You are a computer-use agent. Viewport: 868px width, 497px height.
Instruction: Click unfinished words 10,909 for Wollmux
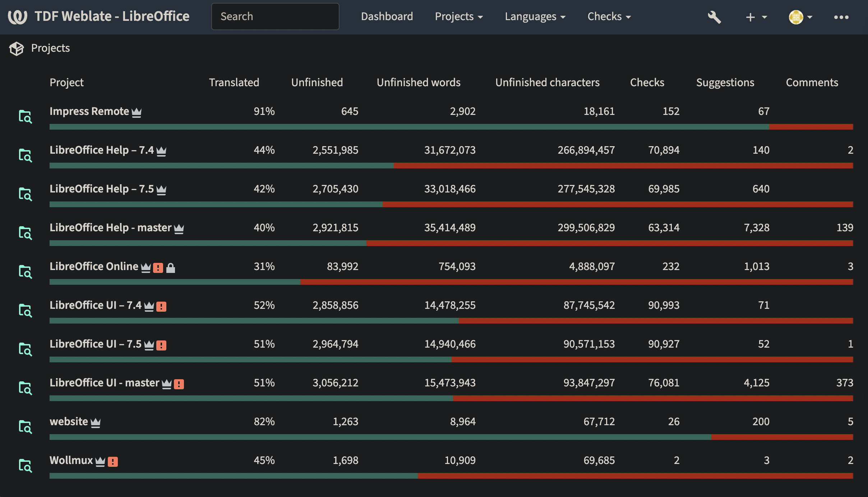click(460, 460)
